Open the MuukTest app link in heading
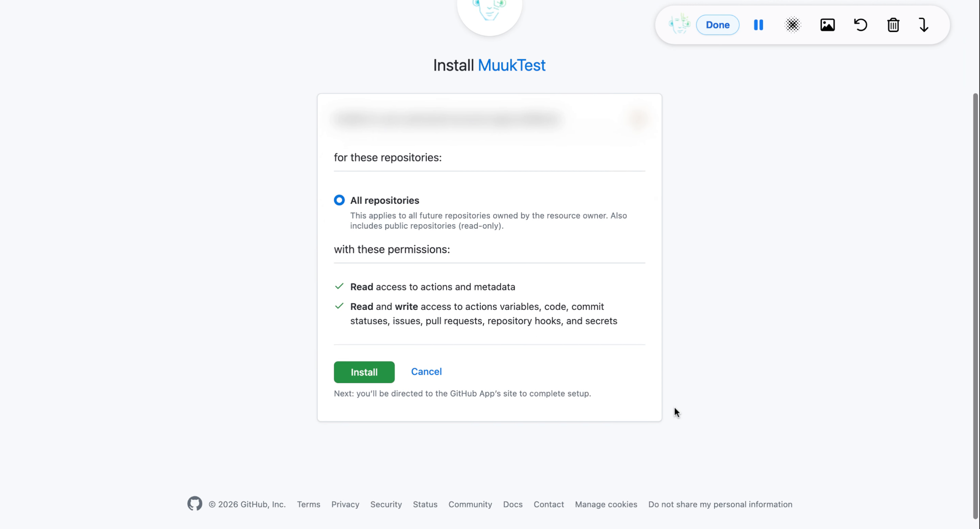This screenshot has width=980, height=529. click(x=511, y=65)
